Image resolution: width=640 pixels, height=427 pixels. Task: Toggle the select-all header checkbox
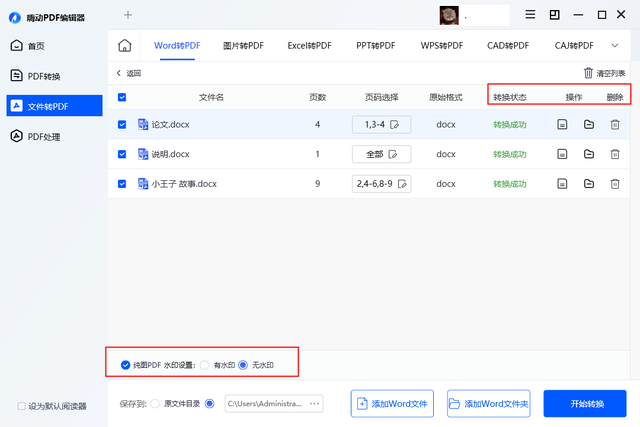point(122,97)
